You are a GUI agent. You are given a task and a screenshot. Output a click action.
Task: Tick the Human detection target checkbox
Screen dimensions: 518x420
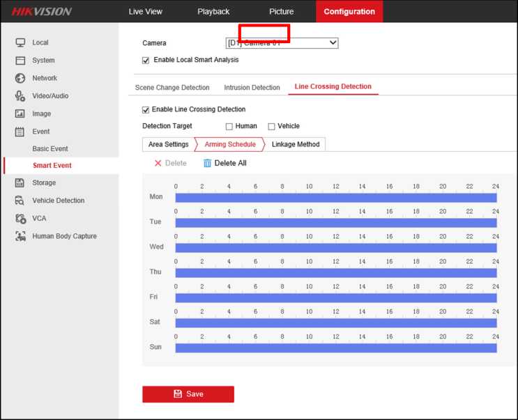pyautogui.click(x=229, y=127)
